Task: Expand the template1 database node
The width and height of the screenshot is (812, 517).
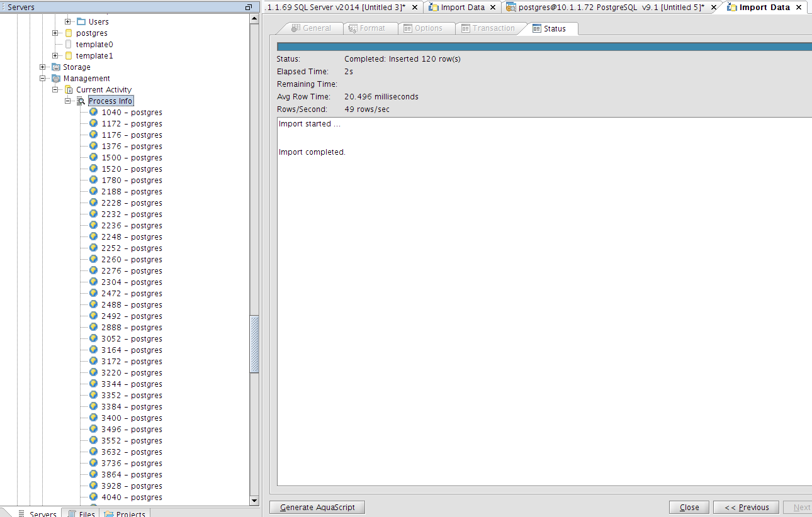Action: click(55, 55)
